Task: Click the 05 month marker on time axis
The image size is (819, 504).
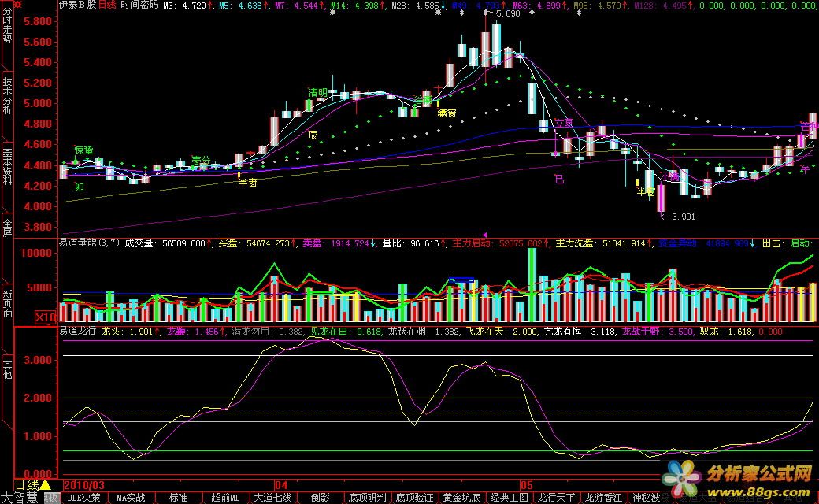Action: click(526, 485)
